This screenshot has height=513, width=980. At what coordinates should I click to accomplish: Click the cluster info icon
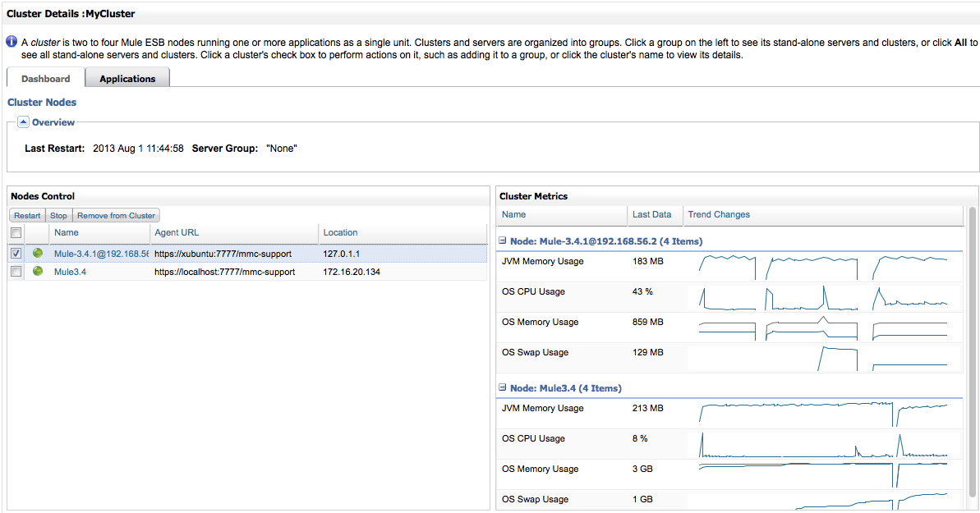coord(10,41)
